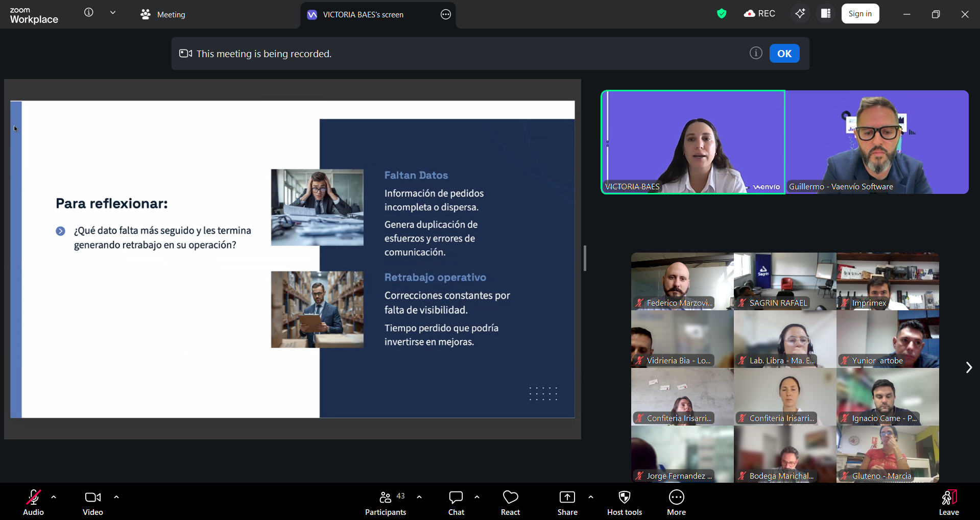Click the divider handle beside shared screen

[585, 258]
